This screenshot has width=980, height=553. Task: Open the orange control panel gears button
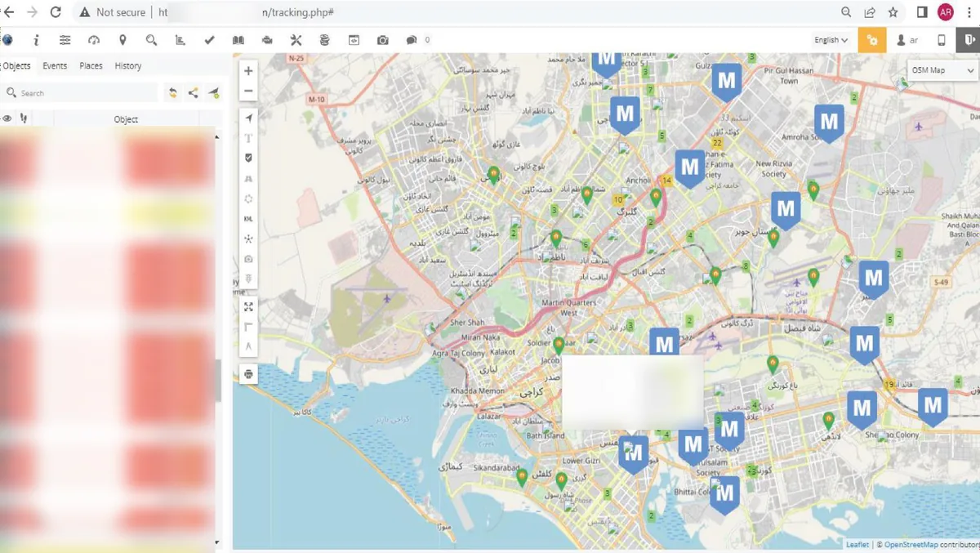(872, 40)
